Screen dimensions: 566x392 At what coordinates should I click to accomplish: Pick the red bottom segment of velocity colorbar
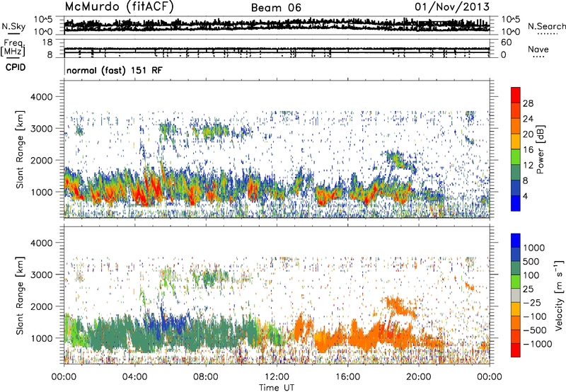tap(516, 350)
